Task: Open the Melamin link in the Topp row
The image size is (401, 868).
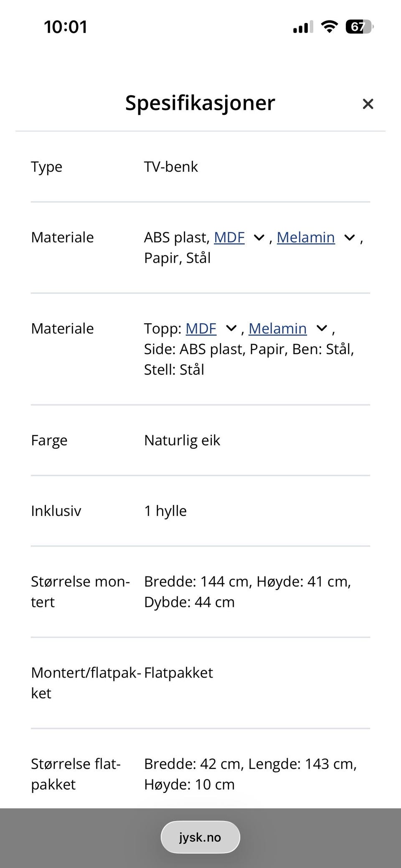Action: point(277,328)
